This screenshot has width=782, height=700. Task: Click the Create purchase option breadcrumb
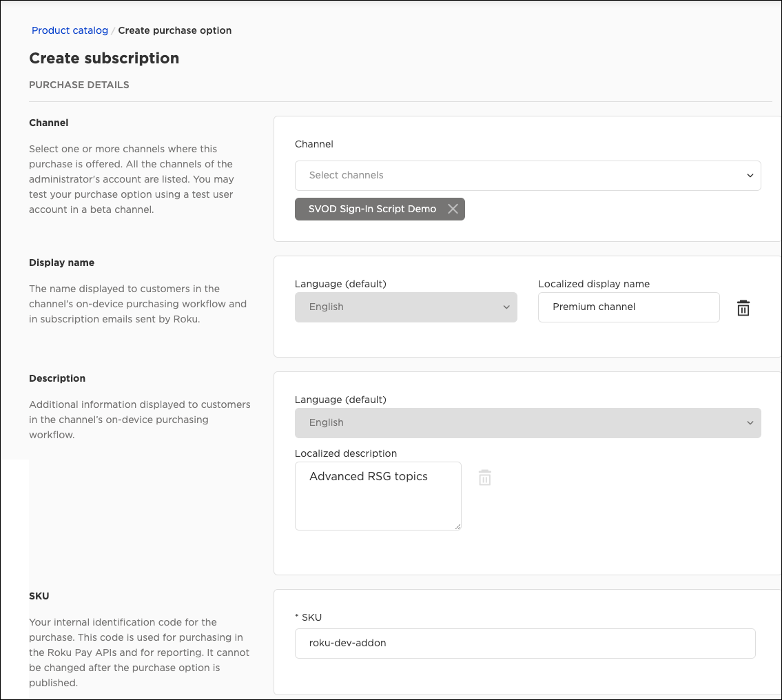click(174, 30)
